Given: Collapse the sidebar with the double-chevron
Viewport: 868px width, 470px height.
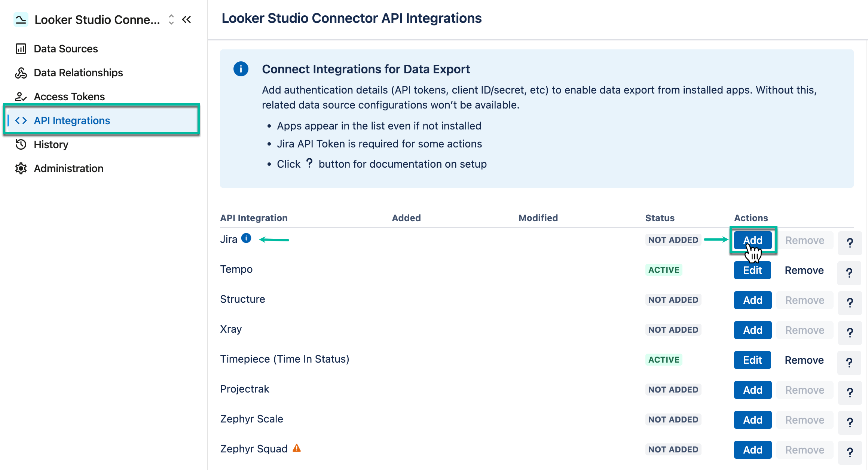Looking at the screenshot, I should pos(187,19).
